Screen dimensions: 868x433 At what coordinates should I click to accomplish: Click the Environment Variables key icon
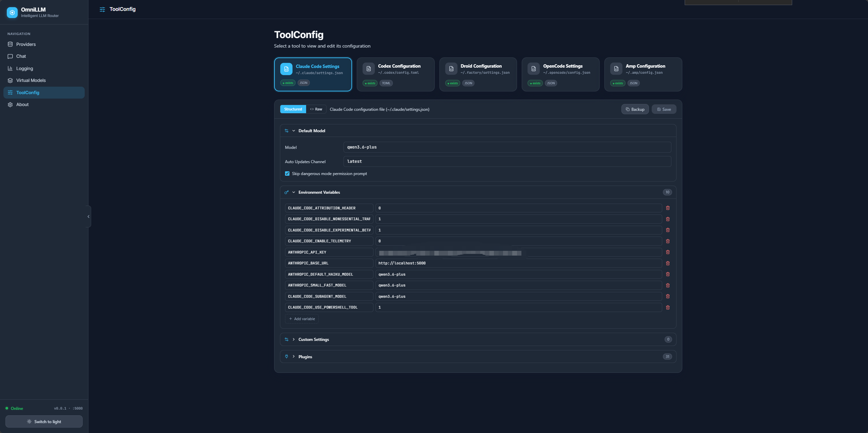(287, 192)
